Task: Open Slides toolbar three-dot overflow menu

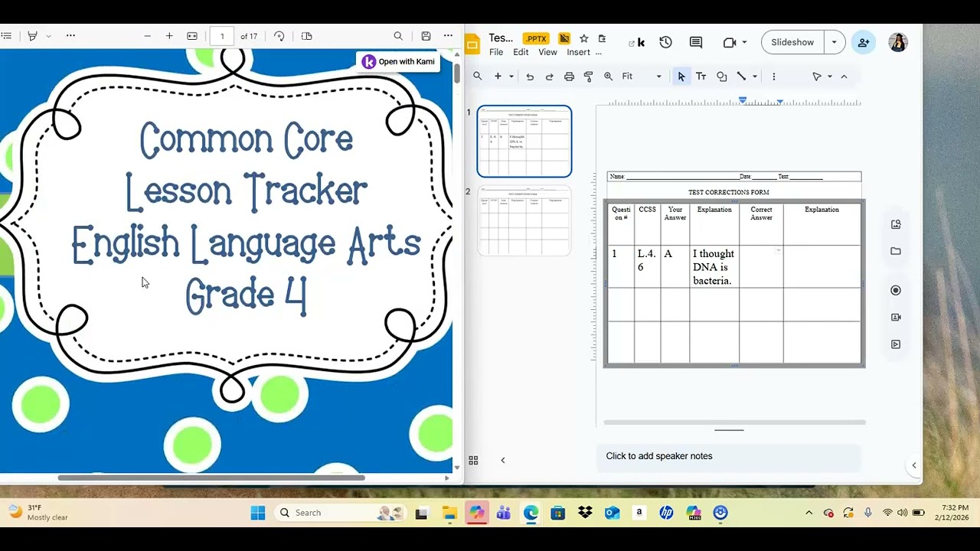Action: click(x=774, y=77)
